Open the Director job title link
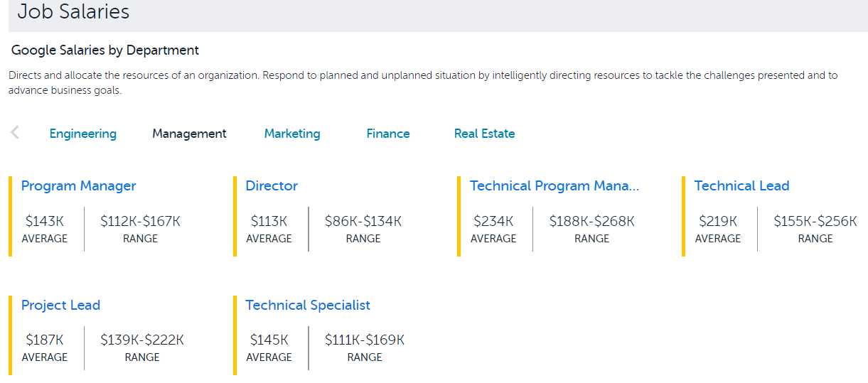 tap(272, 186)
